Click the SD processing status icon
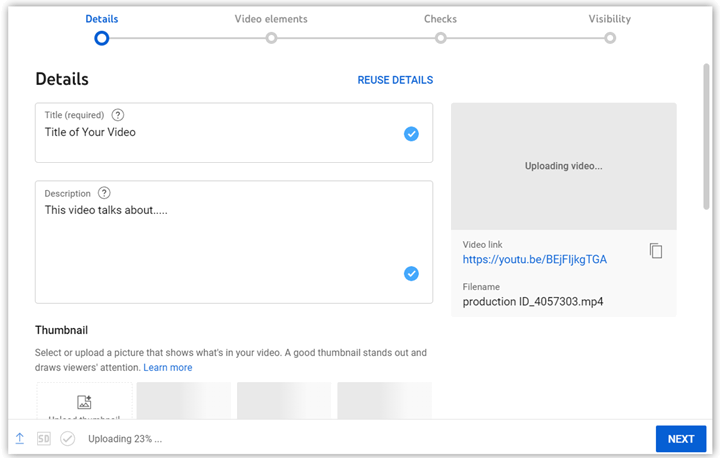The width and height of the screenshot is (720, 458). coord(44,438)
